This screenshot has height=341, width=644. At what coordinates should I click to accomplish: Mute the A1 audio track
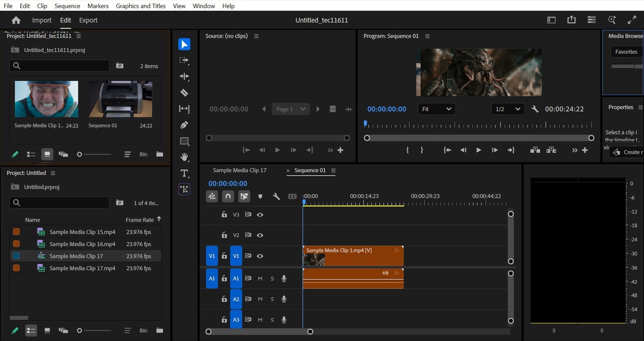click(x=260, y=279)
